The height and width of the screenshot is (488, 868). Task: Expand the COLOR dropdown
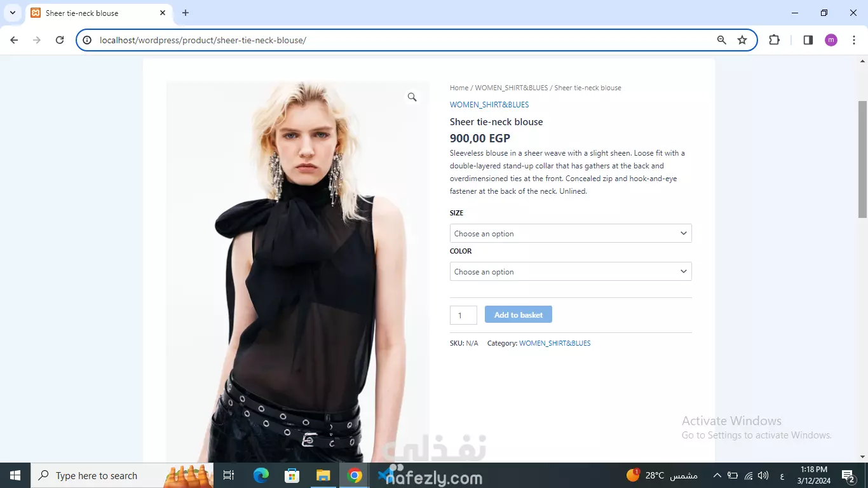(571, 271)
